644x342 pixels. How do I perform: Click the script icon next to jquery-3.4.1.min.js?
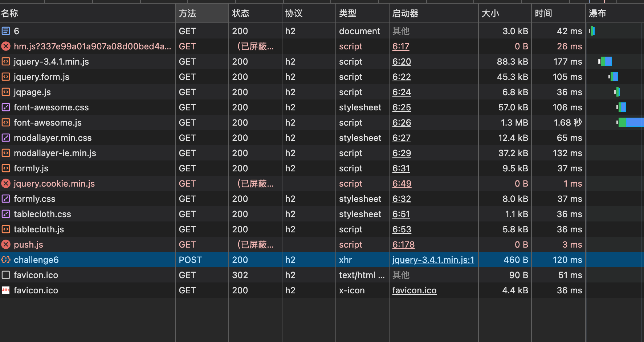pyautogui.click(x=6, y=62)
